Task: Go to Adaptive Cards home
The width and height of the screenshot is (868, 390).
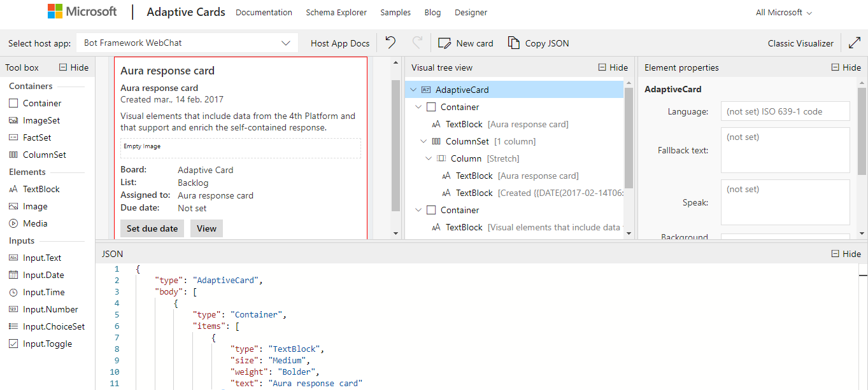Action: (186, 11)
